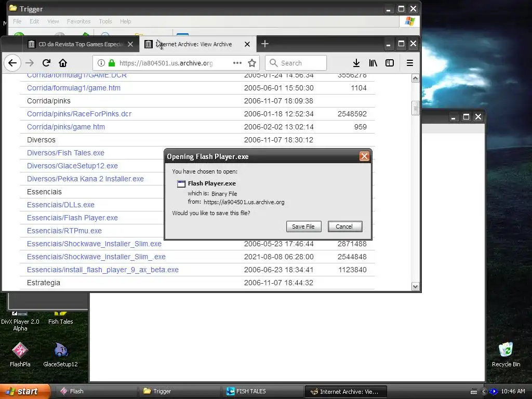532x399 pixels.
Task: Show site information icon in address bar
Action: tap(101, 63)
